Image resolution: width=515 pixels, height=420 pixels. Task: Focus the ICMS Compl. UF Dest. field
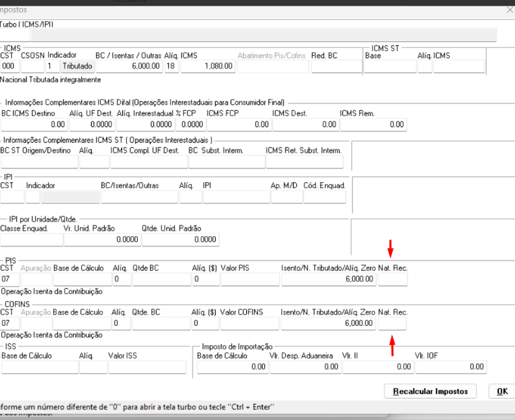(x=149, y=162)
